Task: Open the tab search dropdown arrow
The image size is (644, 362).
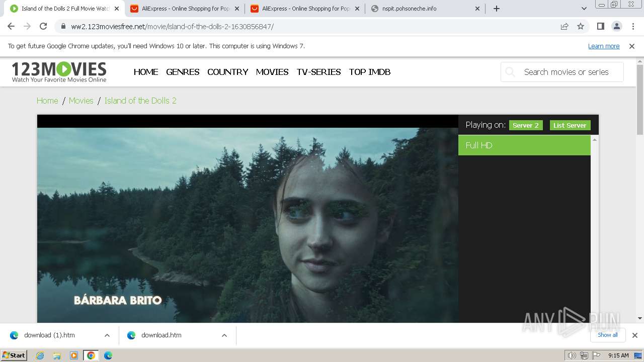Action: click(584, 9)
